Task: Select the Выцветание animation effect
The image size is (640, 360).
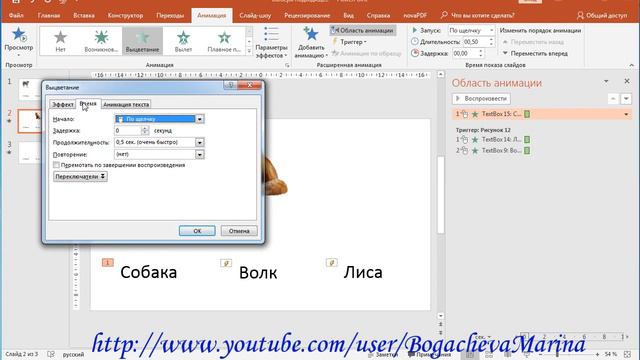Action: click(x=142, y=41)
